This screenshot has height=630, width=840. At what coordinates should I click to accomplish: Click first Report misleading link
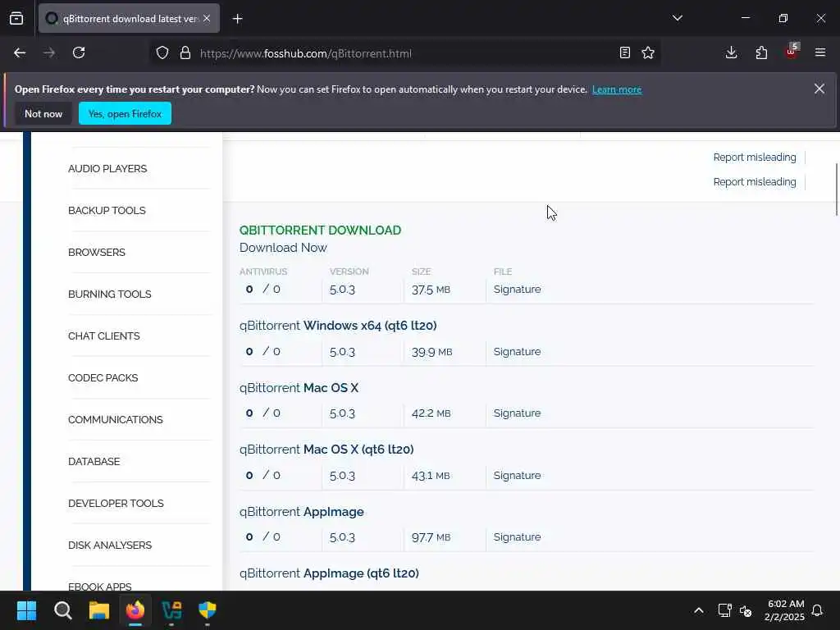pos(755,157)
